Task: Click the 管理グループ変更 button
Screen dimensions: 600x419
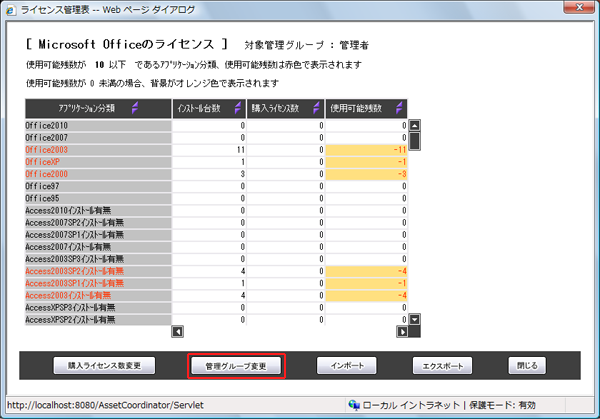Action: click(236, 366)
